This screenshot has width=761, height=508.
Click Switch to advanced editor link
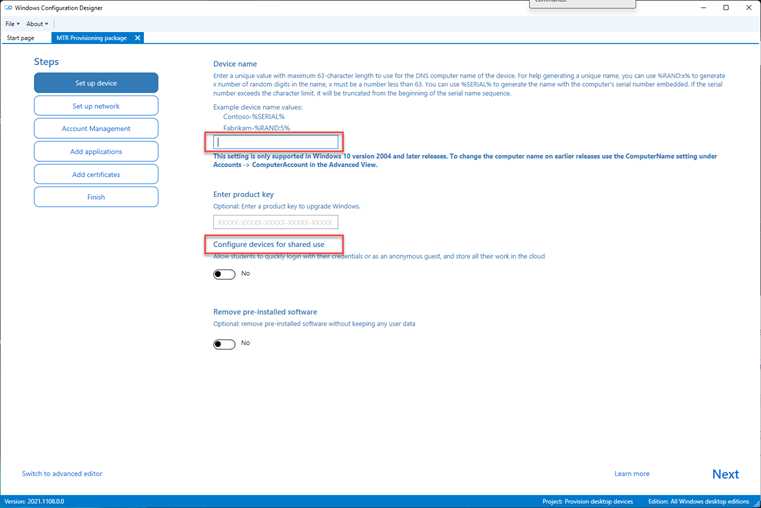tap(62, 474)
